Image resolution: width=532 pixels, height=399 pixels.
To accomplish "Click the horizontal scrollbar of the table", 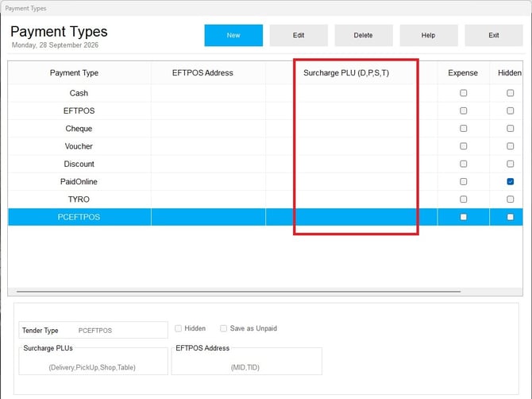I will click(238, 292).
